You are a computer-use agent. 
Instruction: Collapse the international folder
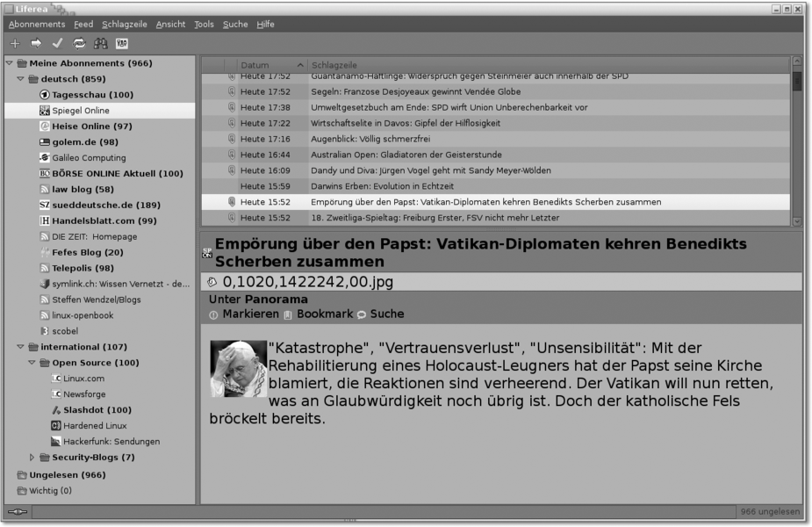[21, 346]
